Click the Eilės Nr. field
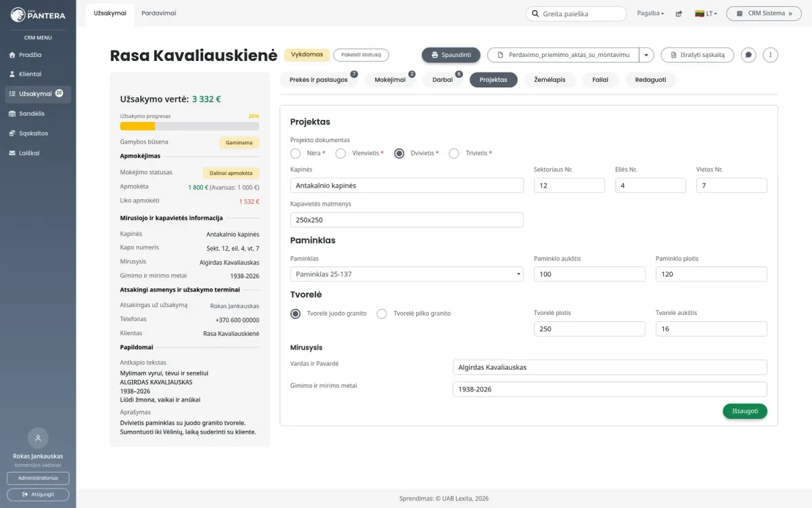Viewport: 812px width, 508px height. pyautogui.click(x=650, y=186)
